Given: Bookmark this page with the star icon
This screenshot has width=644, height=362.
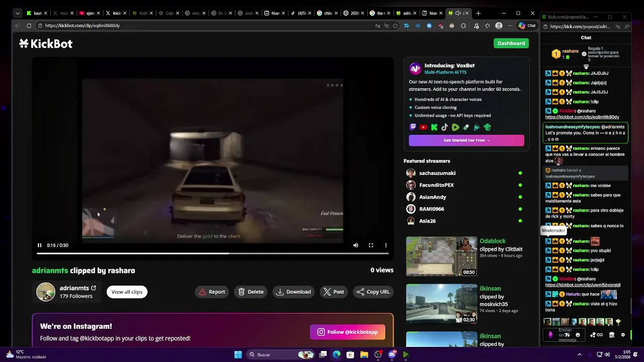Looking at the screenshot, I should point(395,26).
